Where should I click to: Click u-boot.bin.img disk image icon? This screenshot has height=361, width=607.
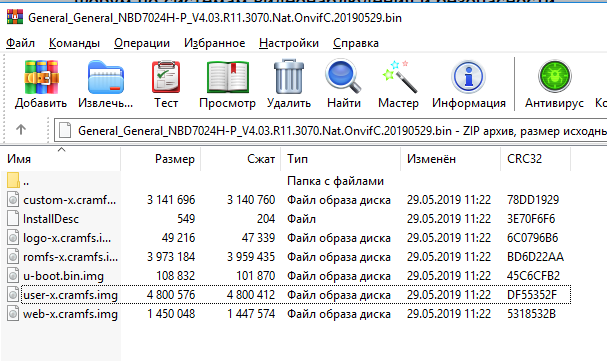point(13,275)
